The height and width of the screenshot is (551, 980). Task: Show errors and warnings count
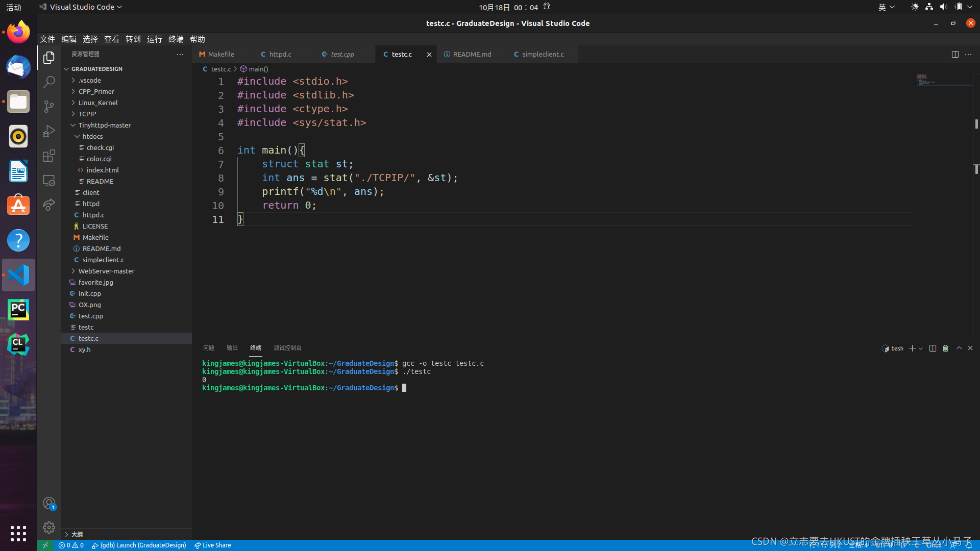pyautogui.click(x=71, y=545)
